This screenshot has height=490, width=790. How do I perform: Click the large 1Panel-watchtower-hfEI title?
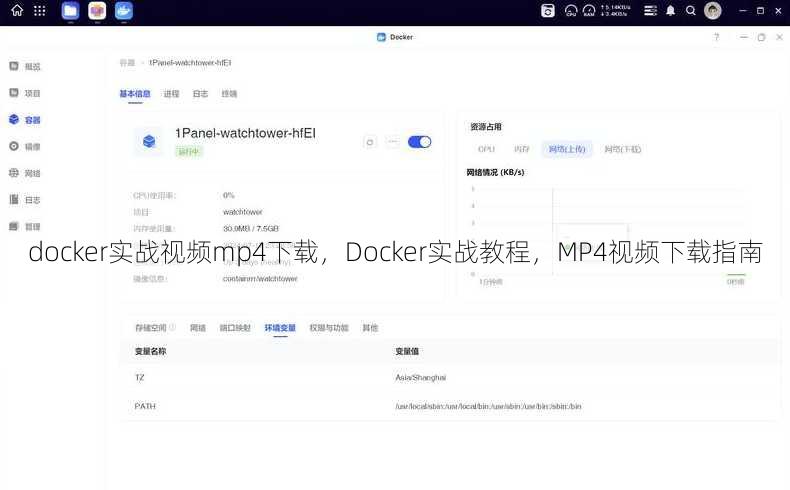(x=245, y=133)
